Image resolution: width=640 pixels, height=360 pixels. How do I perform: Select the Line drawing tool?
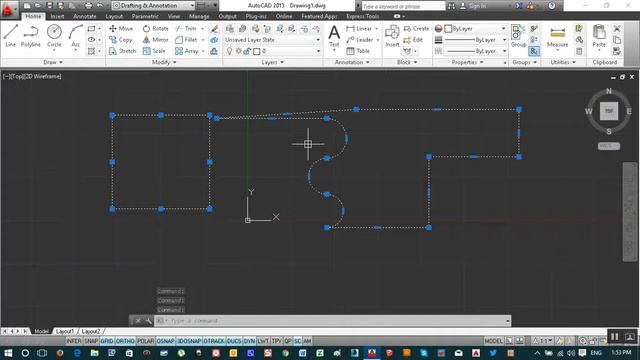[x=11, y=36]
